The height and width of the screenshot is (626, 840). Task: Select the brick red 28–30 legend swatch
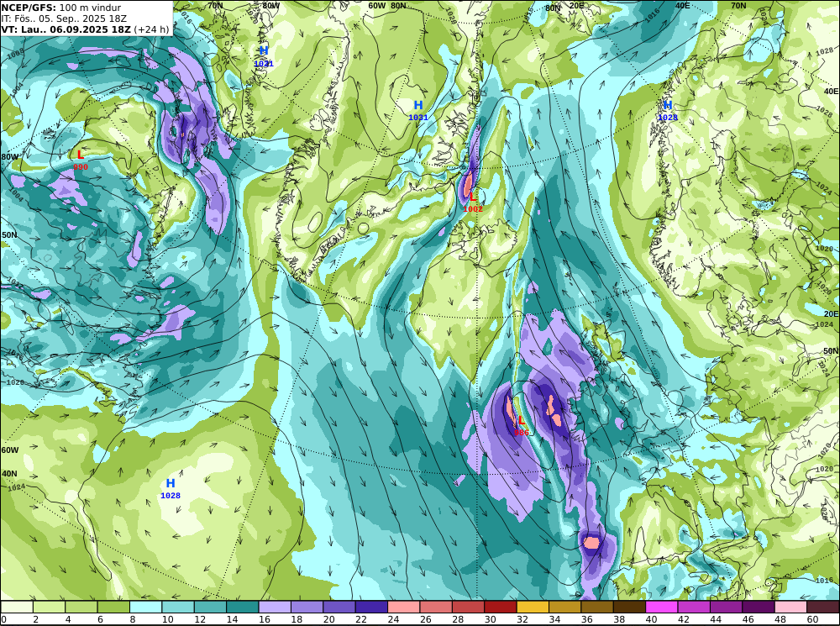coord(468,607)
